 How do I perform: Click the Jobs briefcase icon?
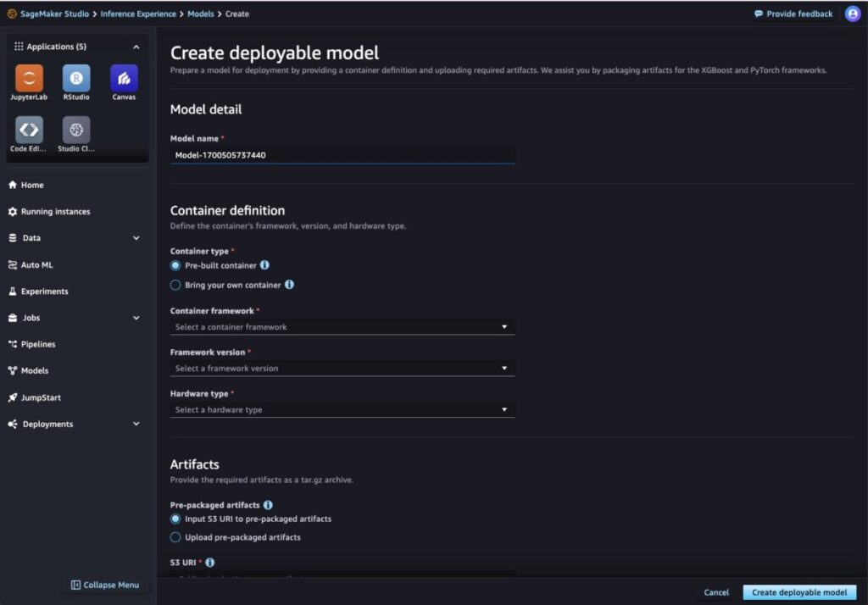12,318
